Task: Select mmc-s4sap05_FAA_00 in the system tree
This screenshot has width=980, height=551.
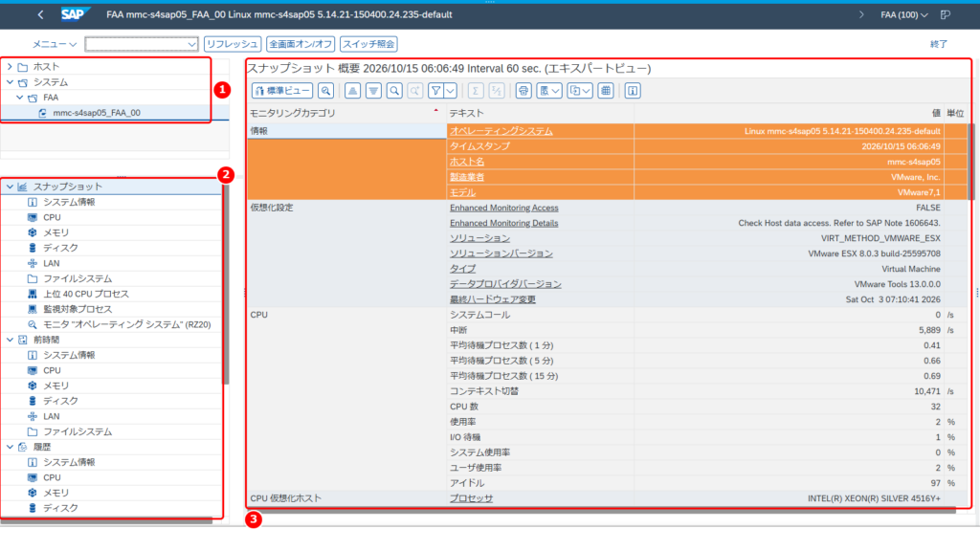Action: [x=97, y=113]
